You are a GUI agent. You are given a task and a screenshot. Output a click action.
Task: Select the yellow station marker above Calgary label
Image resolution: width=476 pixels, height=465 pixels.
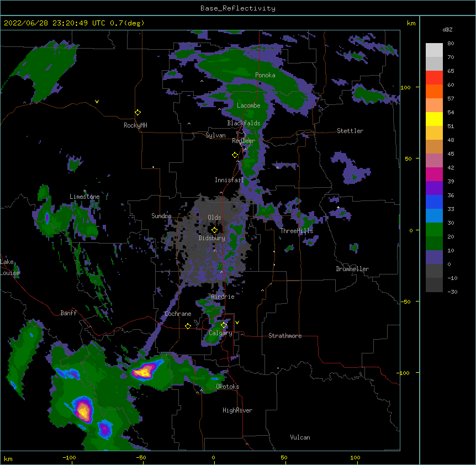pos(224,325)
